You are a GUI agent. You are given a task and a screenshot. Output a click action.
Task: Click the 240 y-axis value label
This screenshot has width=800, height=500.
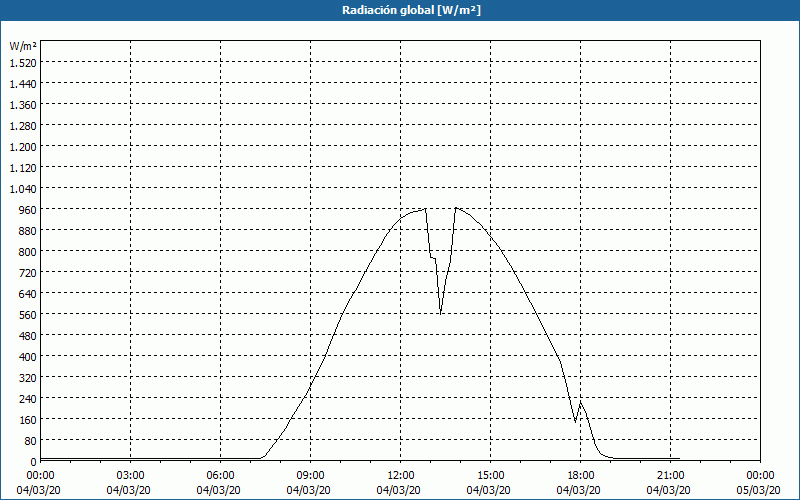(x=28, y=399)
